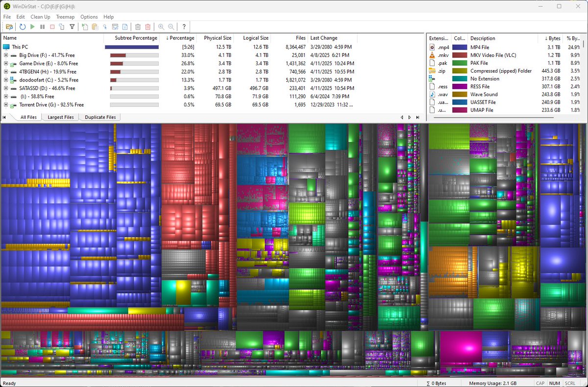Click the Select Drives folder-search toolbar icon
The height and width of the screenshot is (387, 588).
coord(9,27)
